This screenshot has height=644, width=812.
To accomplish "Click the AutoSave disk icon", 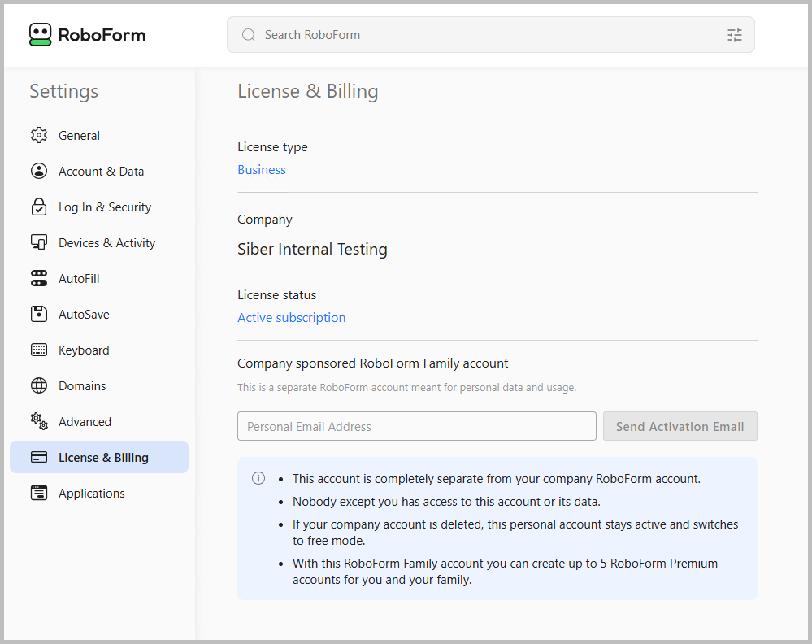I will [39, 315].
